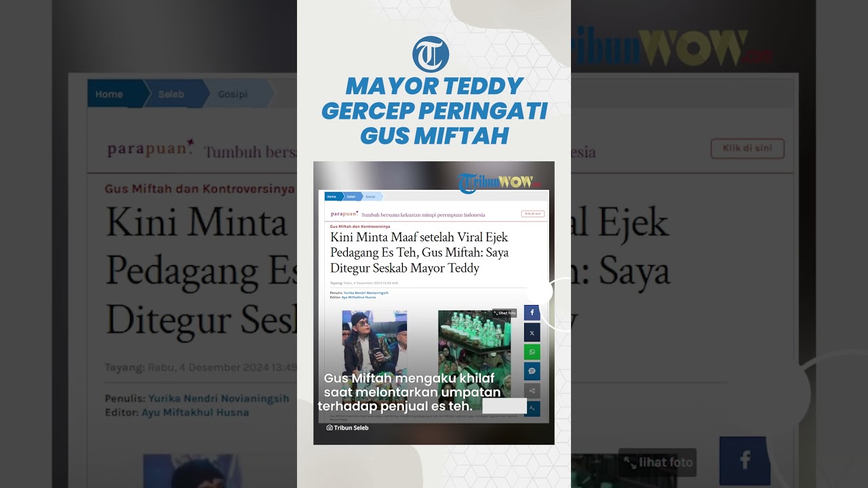
Task: Click the camera icon next to Tribun Seleb
Action: point(330,428)
